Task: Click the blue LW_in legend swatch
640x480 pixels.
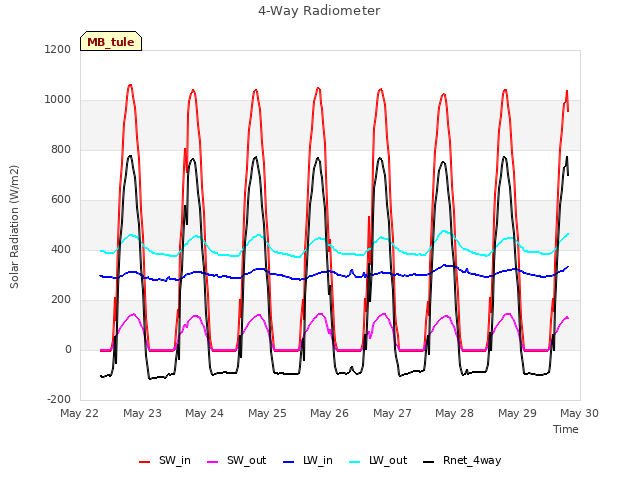Action: coord(288,462)
